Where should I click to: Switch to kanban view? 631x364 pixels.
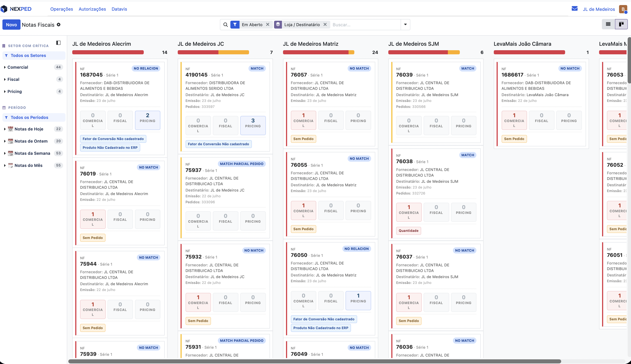coord(621,24)
